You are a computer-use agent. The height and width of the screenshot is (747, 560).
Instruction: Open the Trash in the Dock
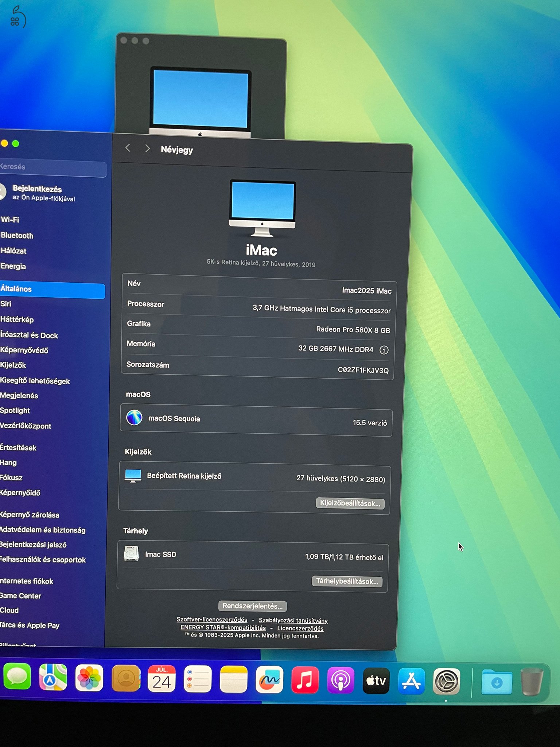pos(532,682)
